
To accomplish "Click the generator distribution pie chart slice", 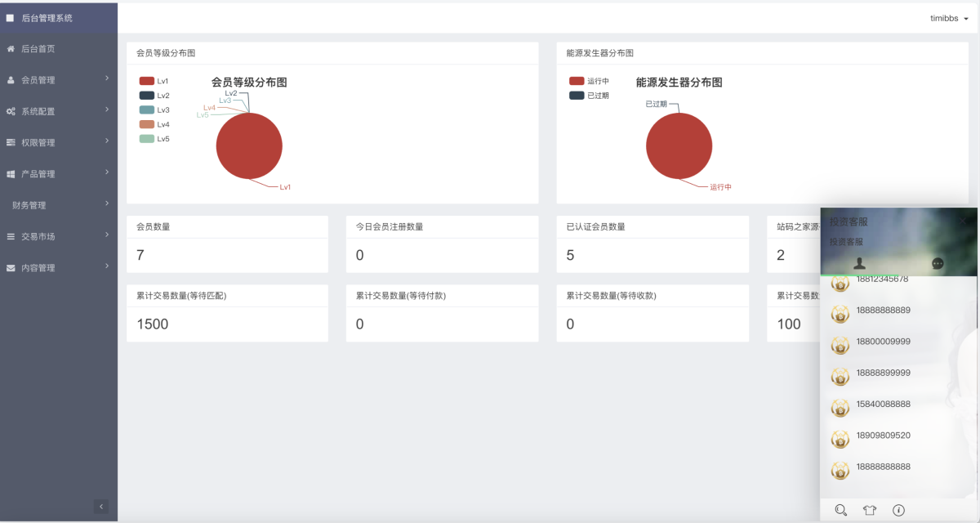I will (679, 145).
